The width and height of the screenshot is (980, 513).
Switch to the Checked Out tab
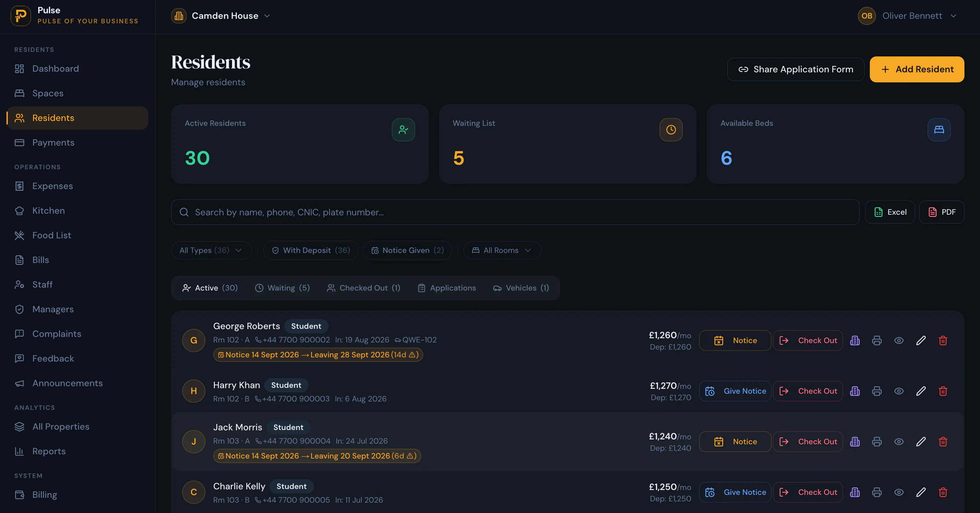click(x=363, y=288)
